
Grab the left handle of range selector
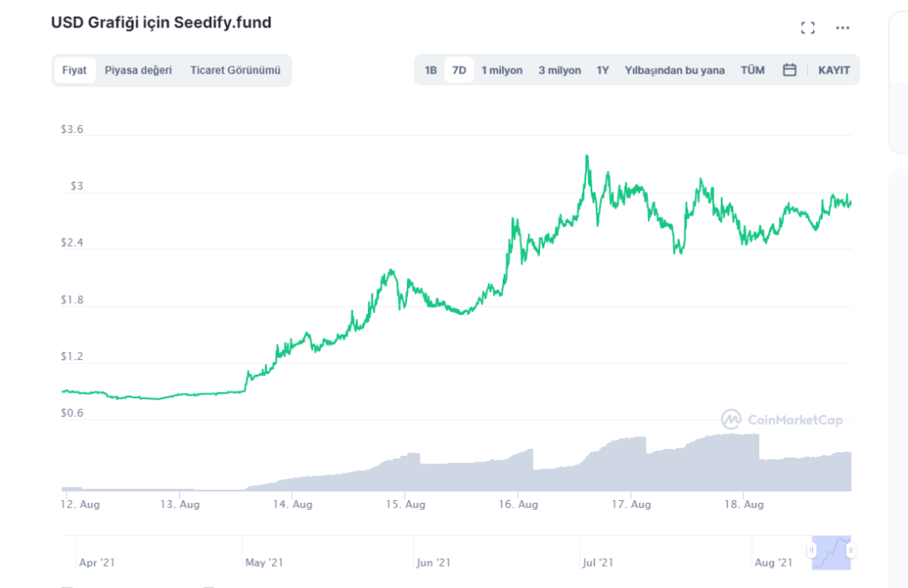pyautogui.click(x=811, y=551)
